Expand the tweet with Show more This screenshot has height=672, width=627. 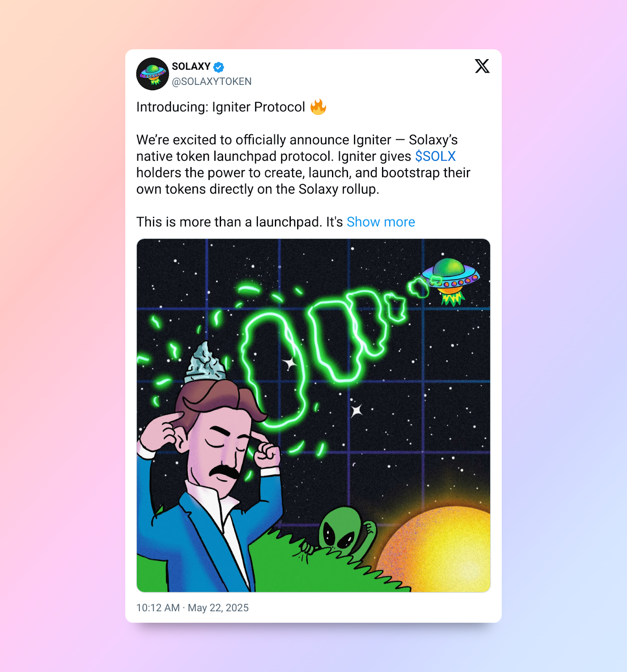[x=381, y=222]
